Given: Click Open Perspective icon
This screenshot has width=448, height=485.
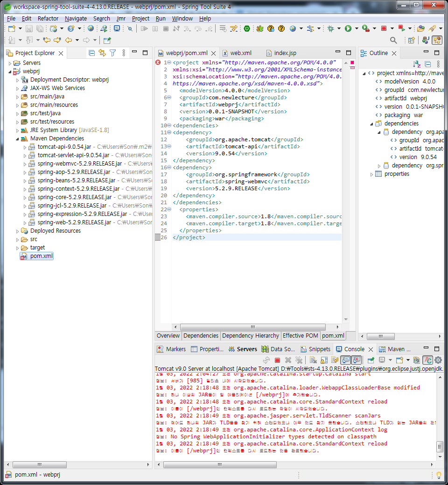Looking at the screenshot, I should point(411,40).
